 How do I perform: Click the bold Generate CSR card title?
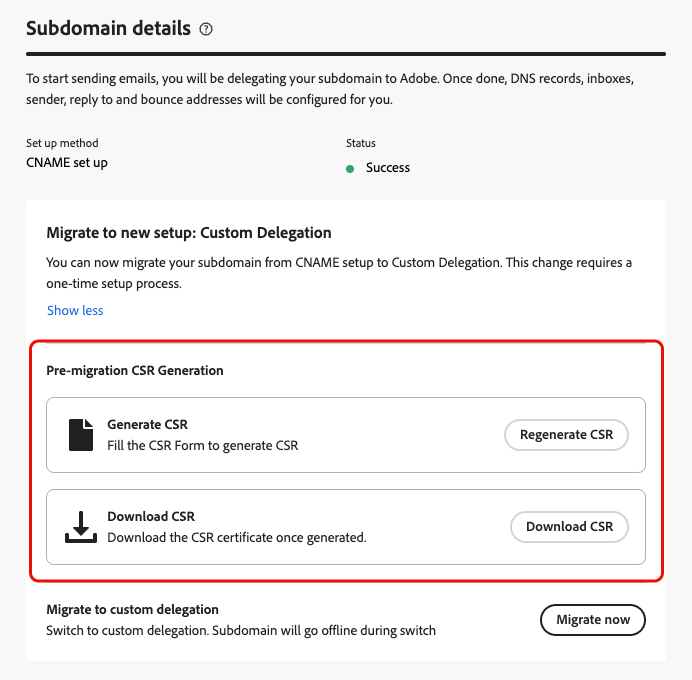pyautogui.click(x=147, y=424)
